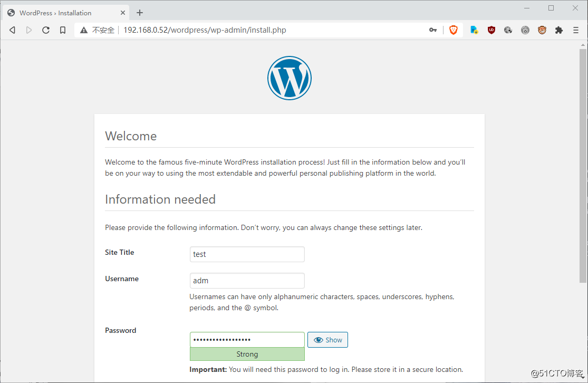Image resolution: width=588 pixels, height=383 pixels.
Task: Open the not-secure warning triangle in the address bar
Action: (84, 30)
